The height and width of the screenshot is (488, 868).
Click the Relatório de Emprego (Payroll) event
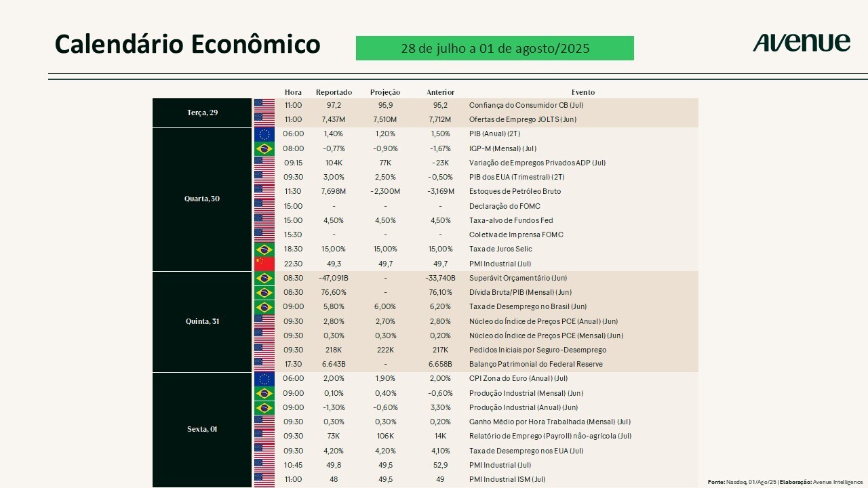click(550, 436)
